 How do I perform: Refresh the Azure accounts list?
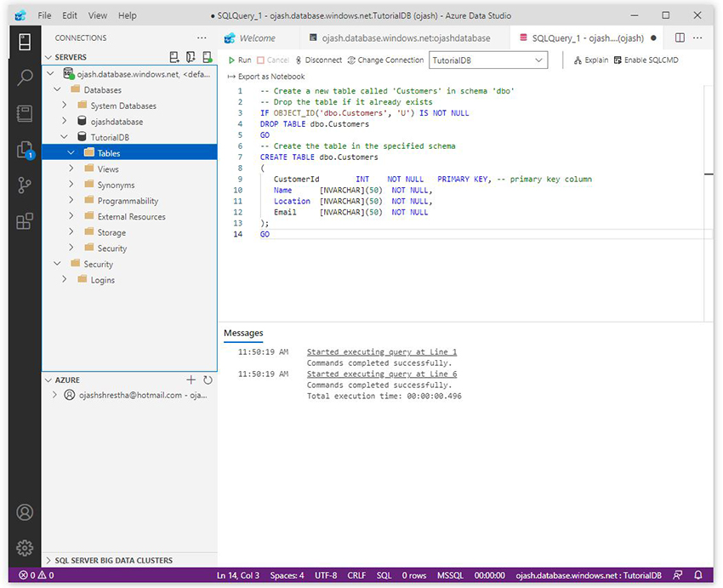click(208, 380)
